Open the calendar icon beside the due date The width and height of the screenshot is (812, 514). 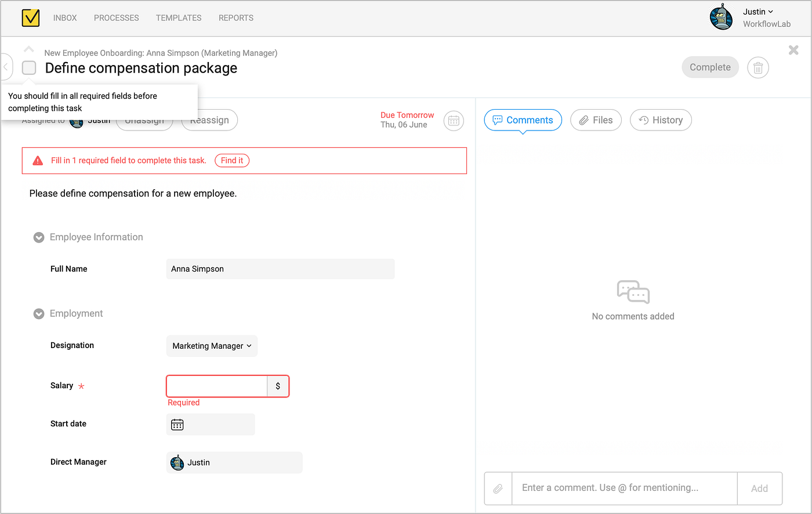[454, 121]
